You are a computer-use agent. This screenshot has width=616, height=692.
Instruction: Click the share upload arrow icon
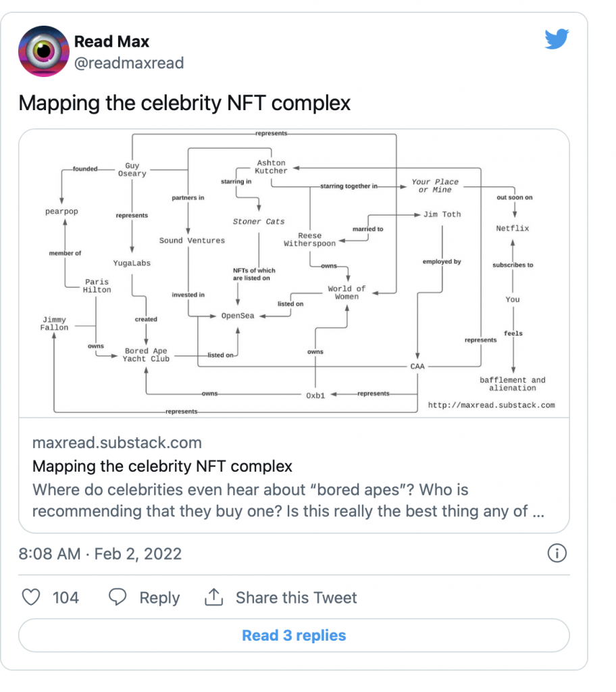pyautogui.click(x=213, y=597)
